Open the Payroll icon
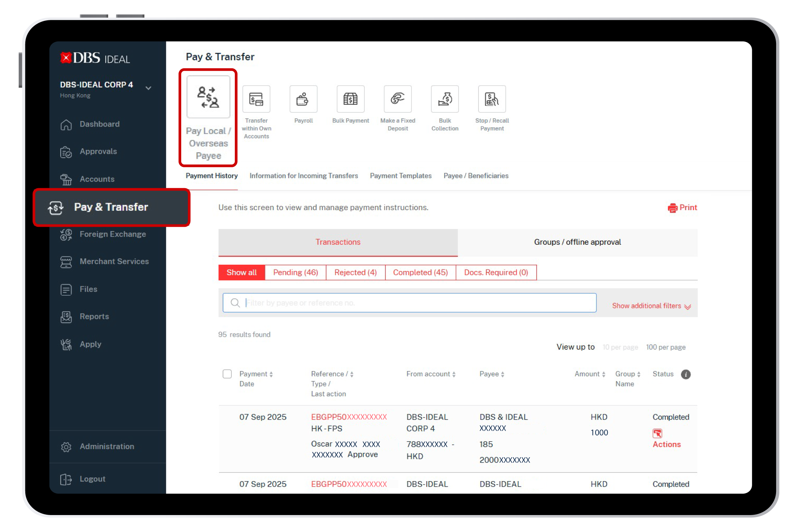798x532 pixels. click(303, 99)
